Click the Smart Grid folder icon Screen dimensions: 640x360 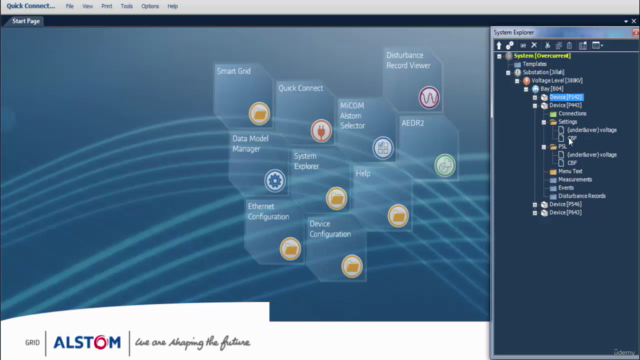tap(259, 113)
